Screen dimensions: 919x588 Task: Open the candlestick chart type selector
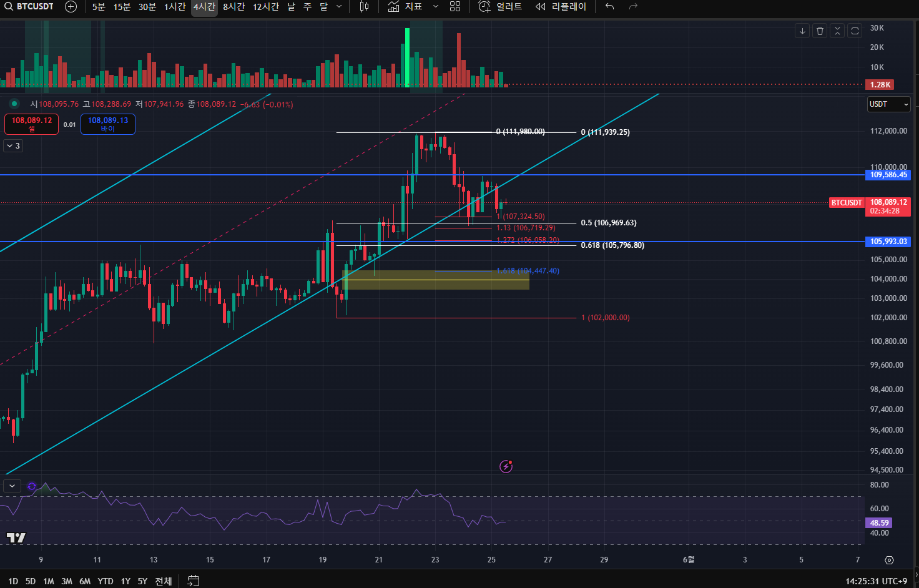click(x=365, y=7)
